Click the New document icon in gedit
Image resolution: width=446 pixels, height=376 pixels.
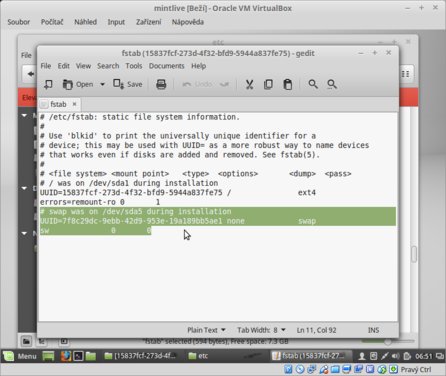[48, 84]
